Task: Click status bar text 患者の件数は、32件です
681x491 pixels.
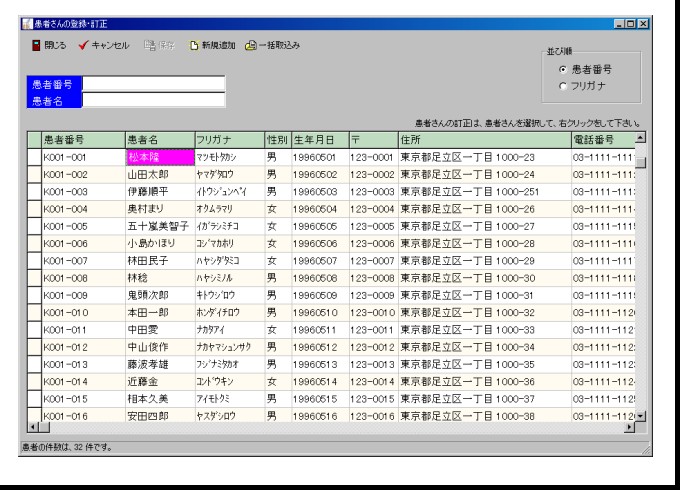Action: (x=67, y=447)
